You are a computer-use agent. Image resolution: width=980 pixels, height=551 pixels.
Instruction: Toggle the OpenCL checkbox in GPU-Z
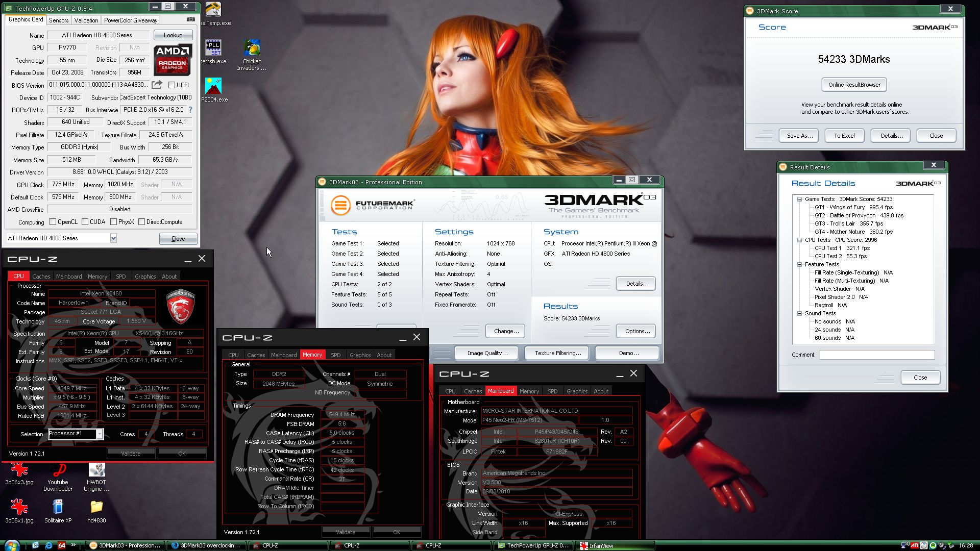click(x=53, y=222)
